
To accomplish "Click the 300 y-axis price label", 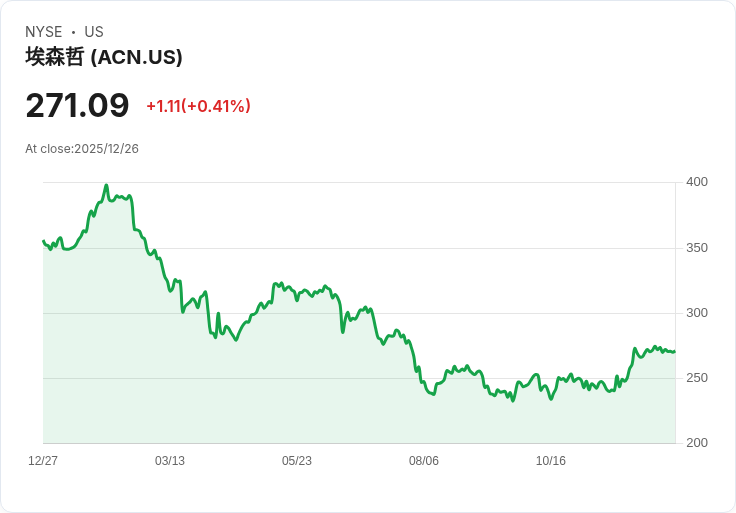I will click(697, 313).
